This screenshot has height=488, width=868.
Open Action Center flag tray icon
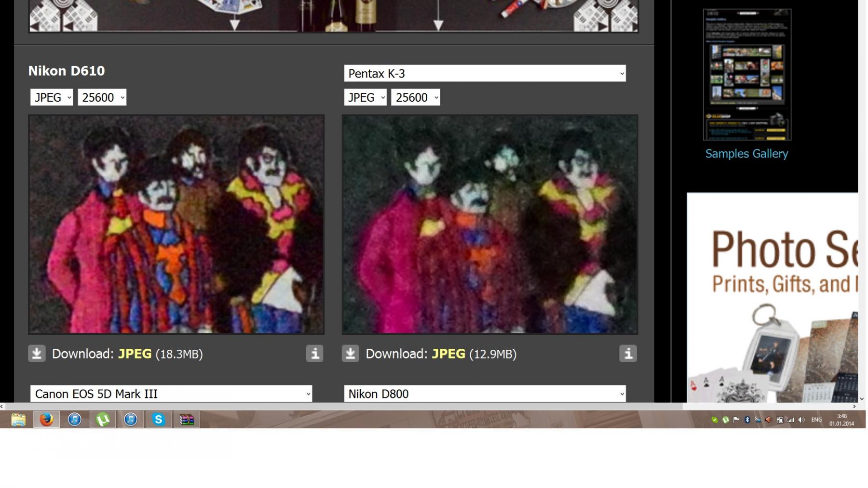[x=736, y=420]
